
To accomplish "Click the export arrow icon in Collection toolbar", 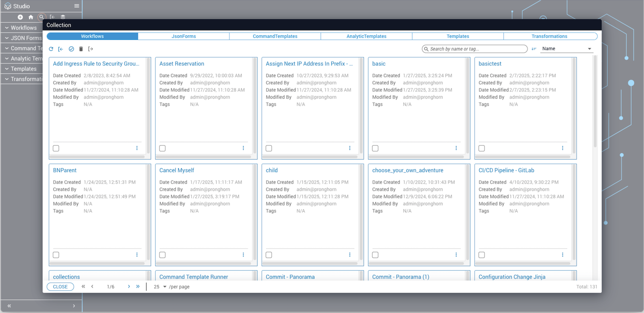I will (90, 49).
